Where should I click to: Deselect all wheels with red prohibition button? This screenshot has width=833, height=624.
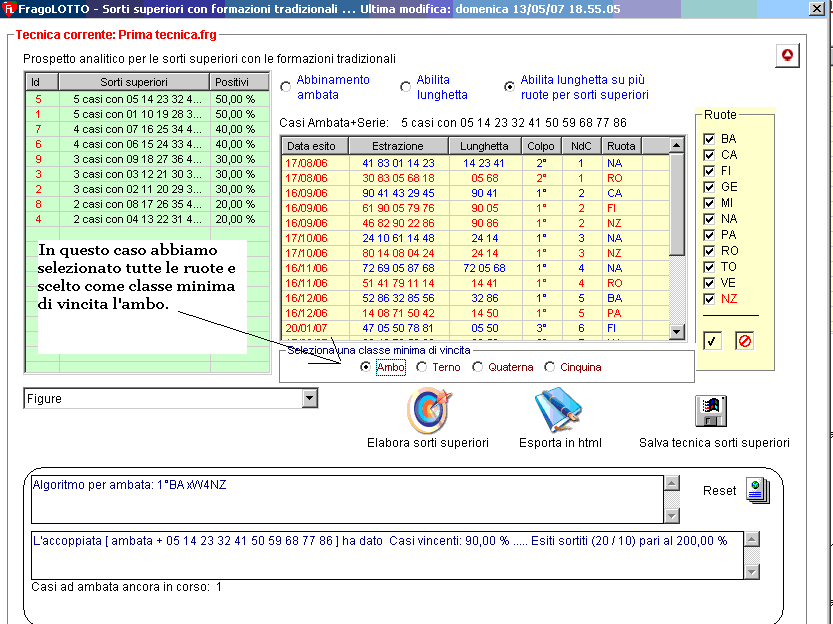[744, 341]
